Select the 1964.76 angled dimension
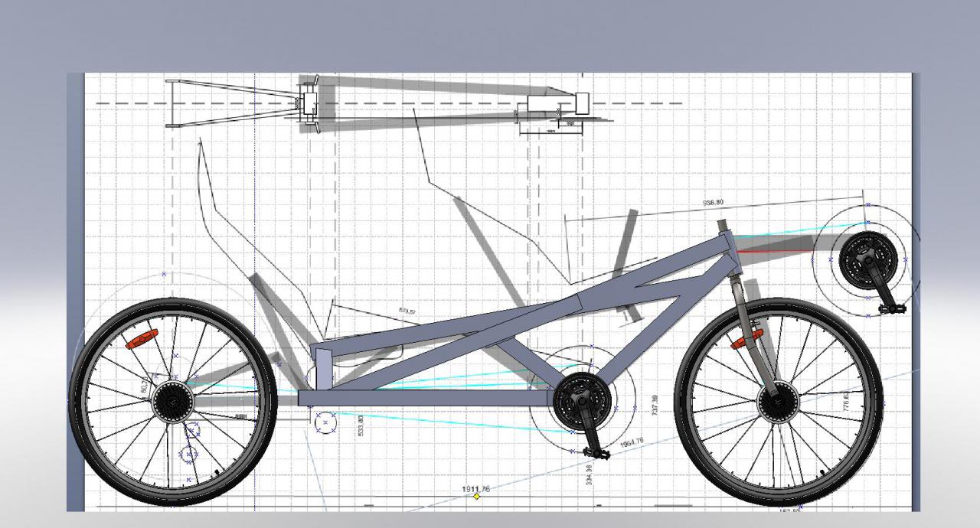The height and width of the screenshot is (528, 980). point(632,444)
